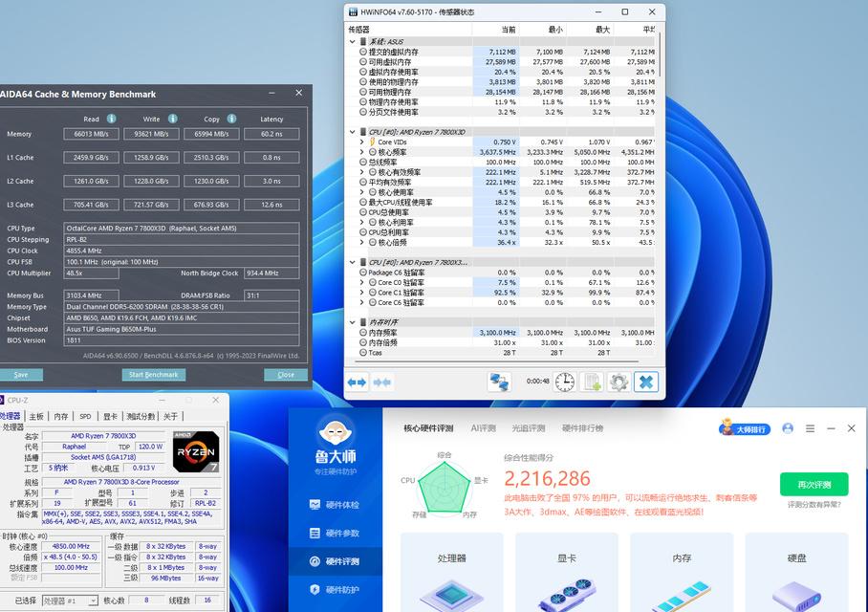This screenshot has height=612, width=868.
Task: Click the 最大 column header in HWiNFO
Action: pos(603,30)
